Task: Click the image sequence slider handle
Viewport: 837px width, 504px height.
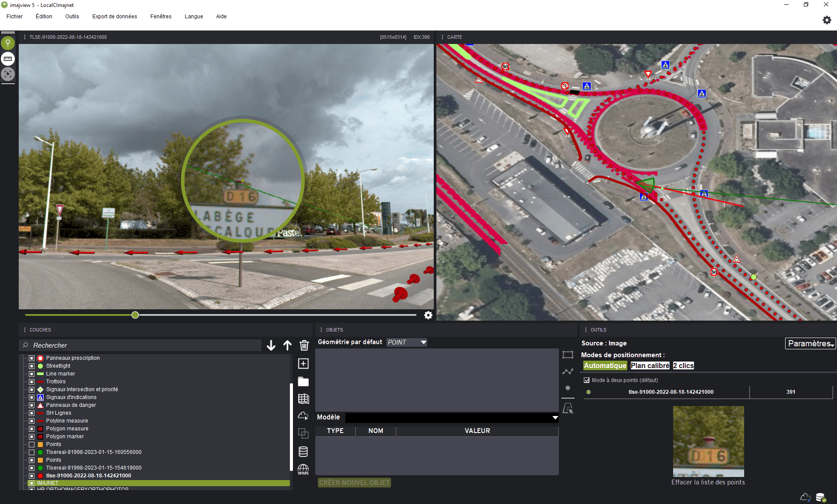Action: coord(135,315)
